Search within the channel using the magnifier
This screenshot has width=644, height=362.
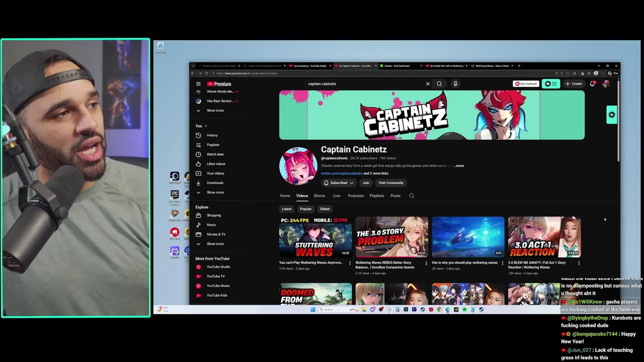(412, 196)
